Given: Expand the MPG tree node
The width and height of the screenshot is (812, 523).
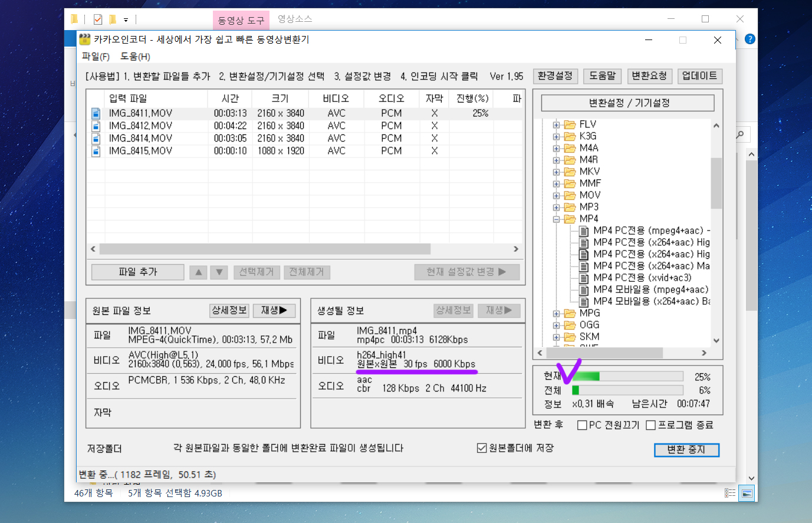Looking at the screenshot, I should tap(556, 314).
